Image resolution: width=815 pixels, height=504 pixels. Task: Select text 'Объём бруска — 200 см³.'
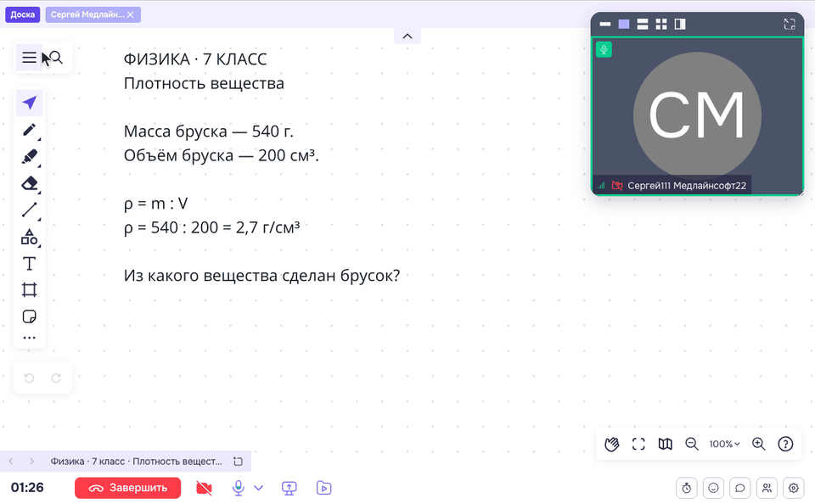tap(221, 155)
